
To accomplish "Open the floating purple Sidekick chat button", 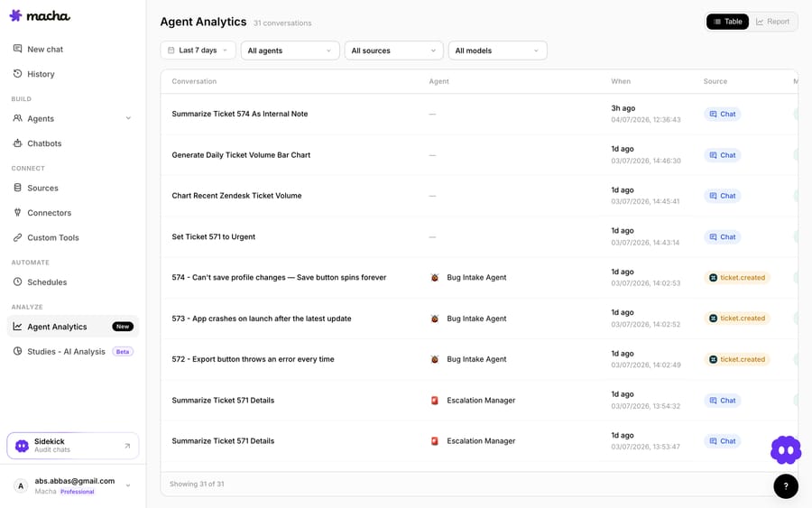I will (x=786, y=450).
